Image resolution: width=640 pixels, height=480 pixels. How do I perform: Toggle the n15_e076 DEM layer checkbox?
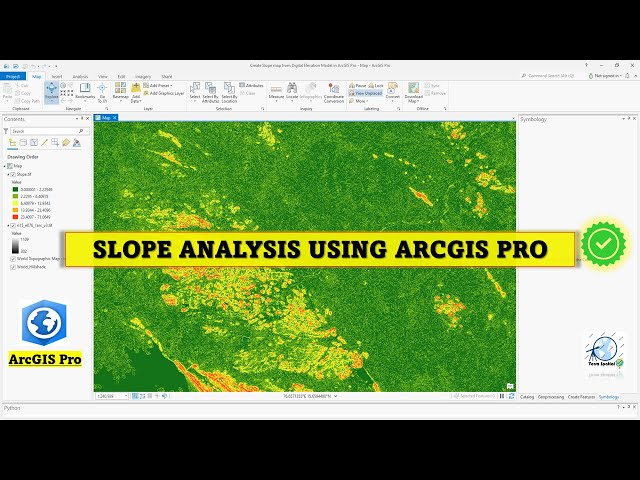click(13, 225)
